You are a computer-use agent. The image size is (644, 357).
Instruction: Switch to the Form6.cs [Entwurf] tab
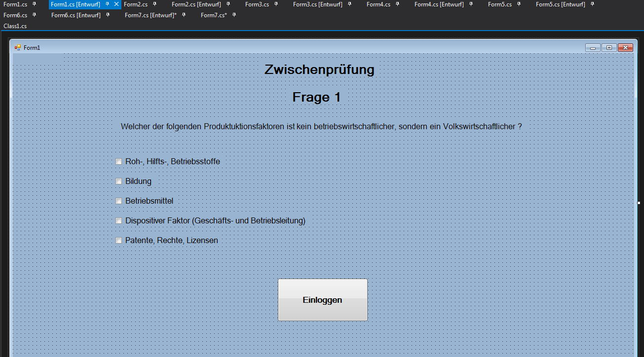[x=76, y=15]
